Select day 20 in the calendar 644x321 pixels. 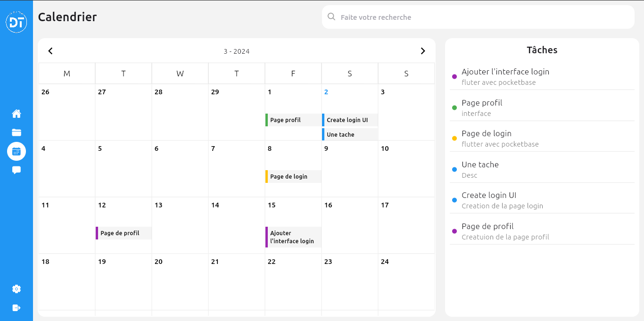coord(158,262)
